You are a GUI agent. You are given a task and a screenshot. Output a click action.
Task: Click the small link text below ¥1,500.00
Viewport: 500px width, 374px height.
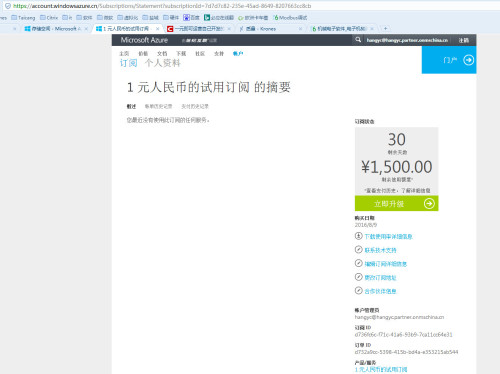pos(397,191)
